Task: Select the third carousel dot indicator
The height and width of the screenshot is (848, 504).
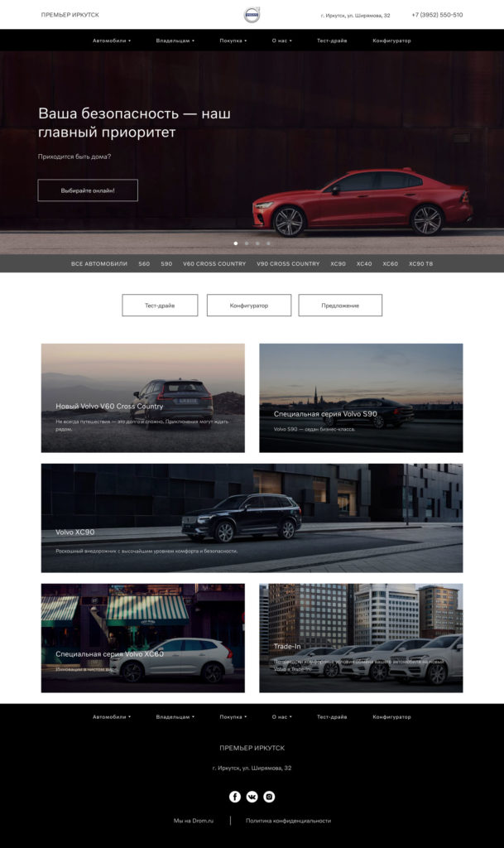Action: tap(257, 243)
